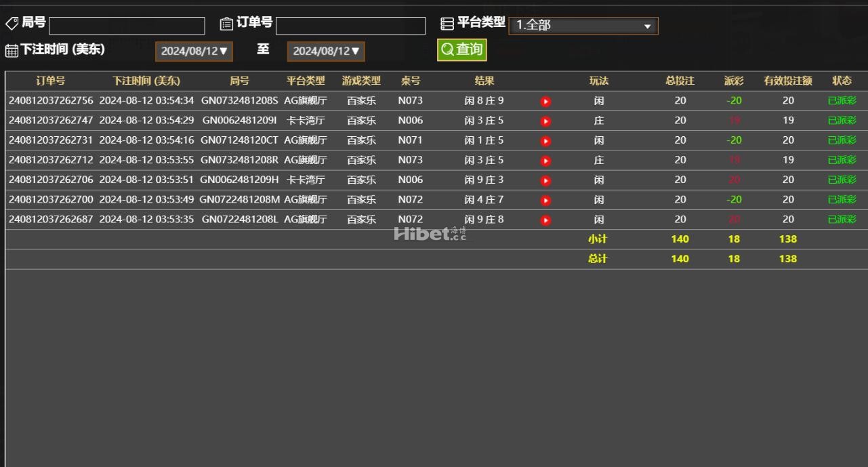Click the 状态 column header

[842, 81]
